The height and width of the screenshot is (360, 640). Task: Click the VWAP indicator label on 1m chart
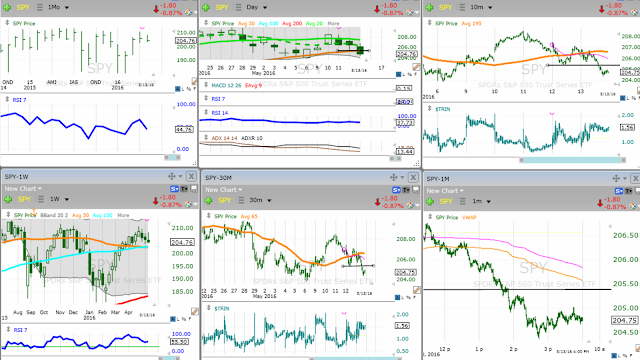coord(469,218)
